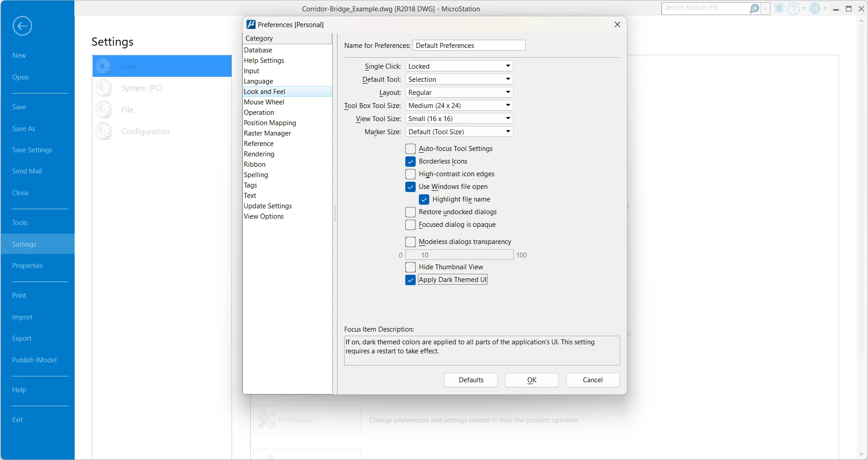868x460 pixels.
Task: Select Open in backstage menu
Action: (x=20, y=77)
